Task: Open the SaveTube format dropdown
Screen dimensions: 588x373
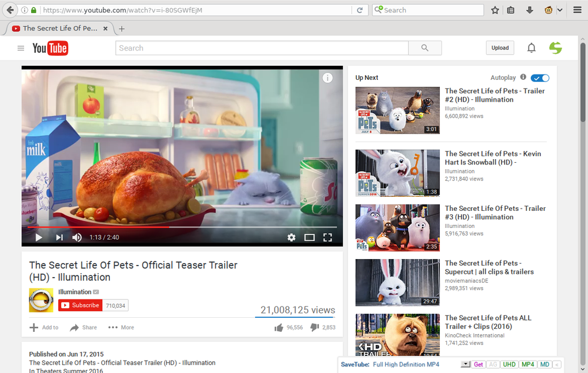Action: [x=465, y=364]
